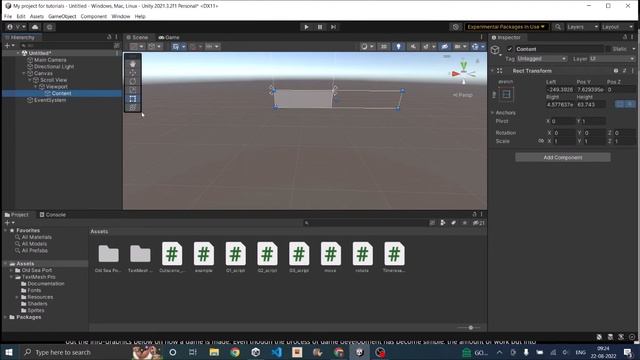Open the Component menu
640x360 pixels.
tap(93, 16)
